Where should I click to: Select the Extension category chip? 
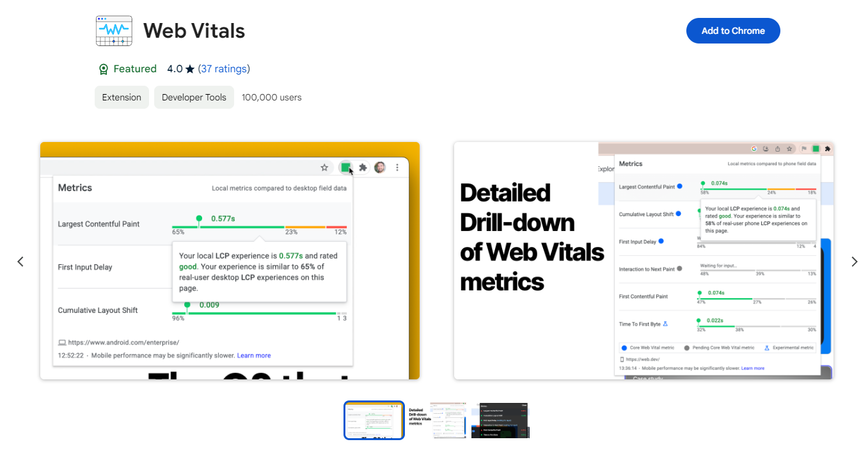pyautogui.click(x=122, y=97)
